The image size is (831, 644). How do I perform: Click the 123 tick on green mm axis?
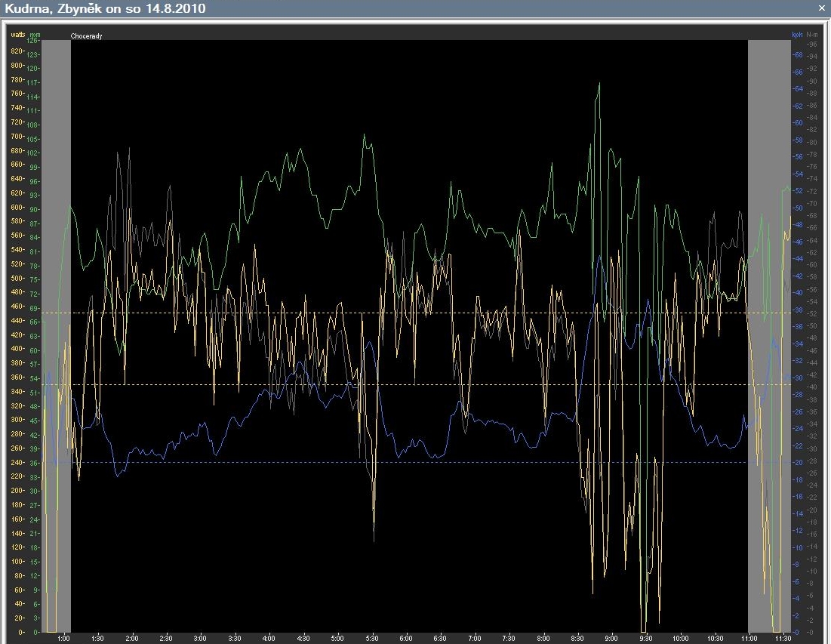(33, 54)
